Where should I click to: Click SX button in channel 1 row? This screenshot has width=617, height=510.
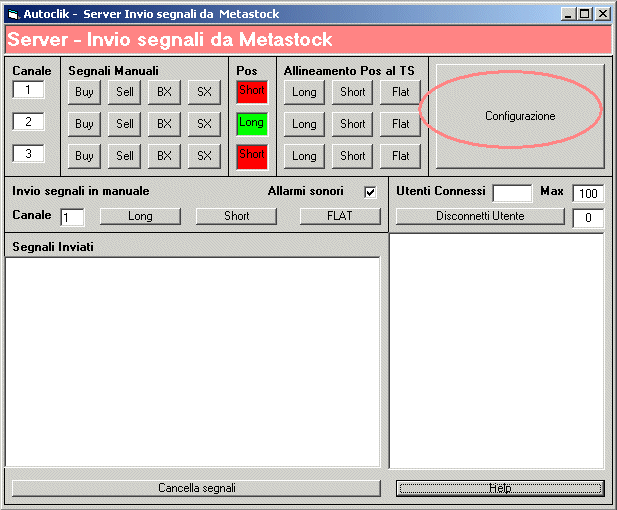point(204,92)
